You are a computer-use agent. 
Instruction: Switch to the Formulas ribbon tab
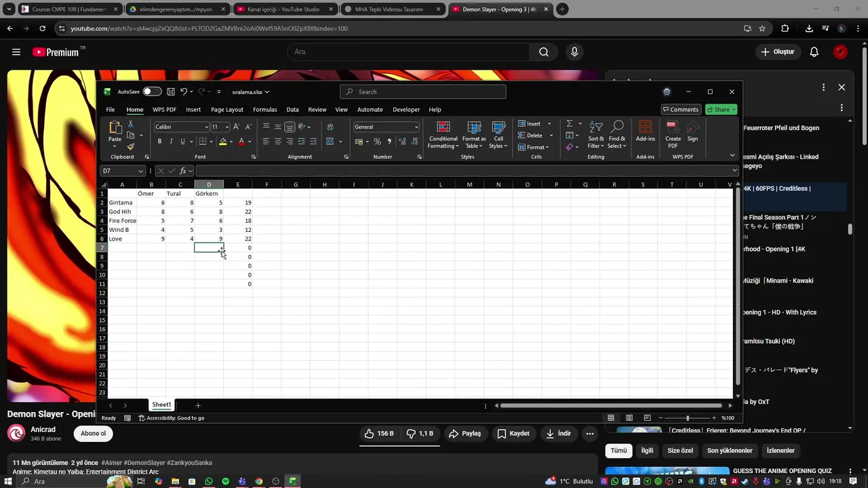click(x=264, y=109)
